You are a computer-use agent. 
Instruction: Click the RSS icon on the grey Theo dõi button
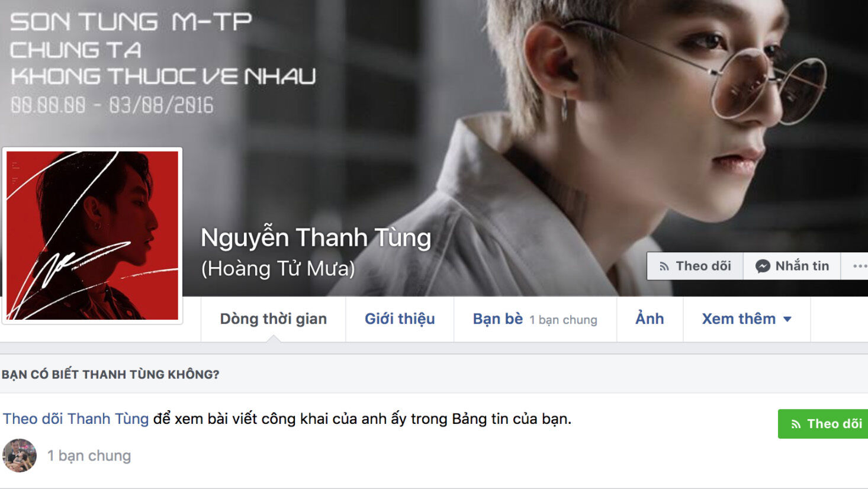(x=664, y=266)
